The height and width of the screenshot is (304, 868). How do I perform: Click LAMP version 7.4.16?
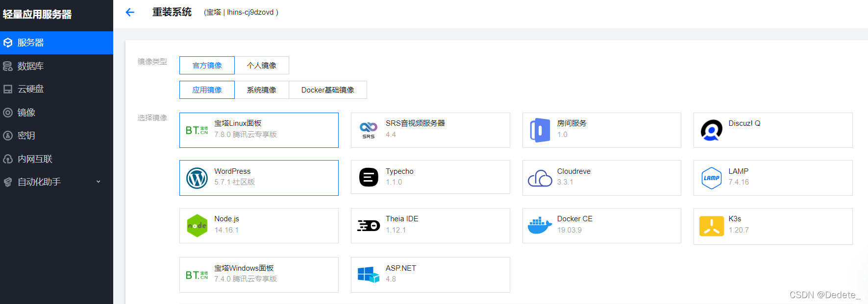point(739,182)
